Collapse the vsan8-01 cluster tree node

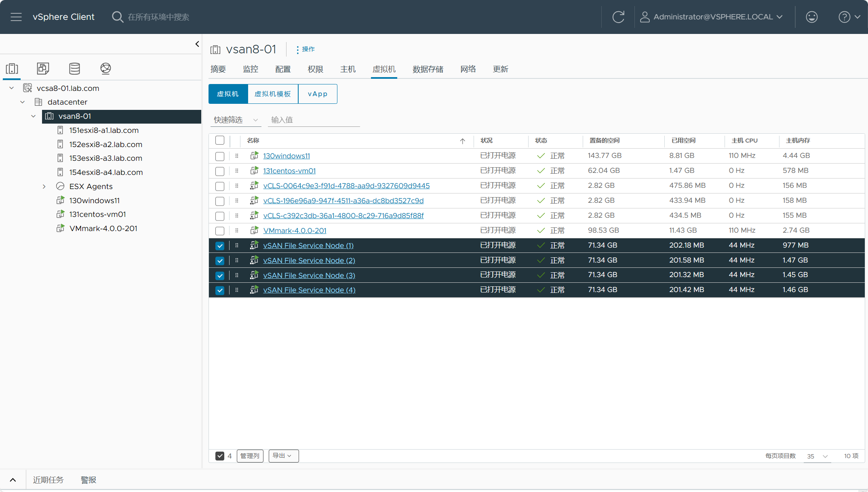34,116
